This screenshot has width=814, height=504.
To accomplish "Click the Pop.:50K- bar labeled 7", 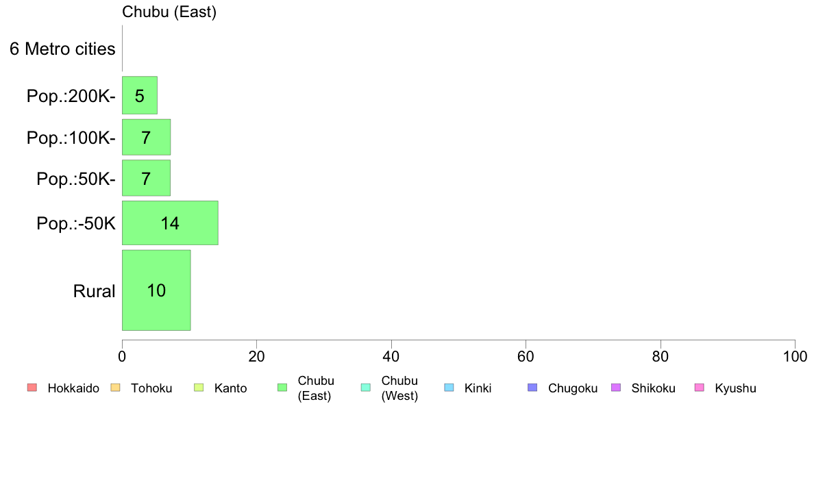I will pos(147,178).
